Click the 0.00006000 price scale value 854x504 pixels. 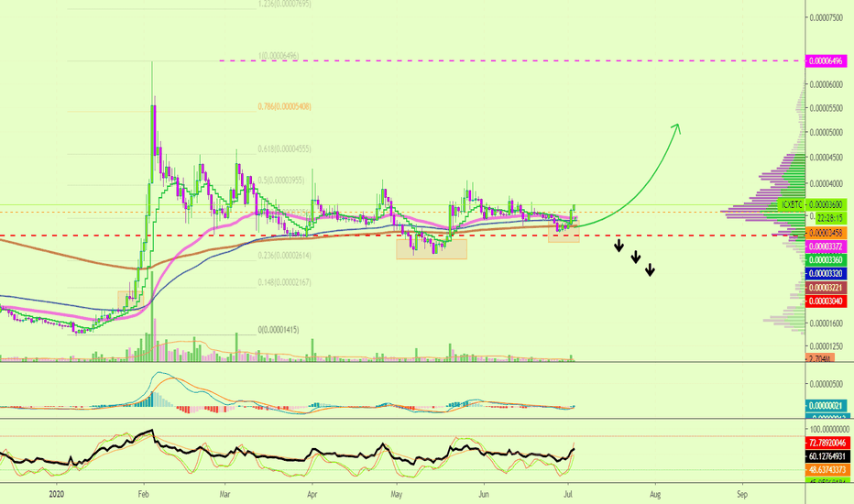pos(826,84)
